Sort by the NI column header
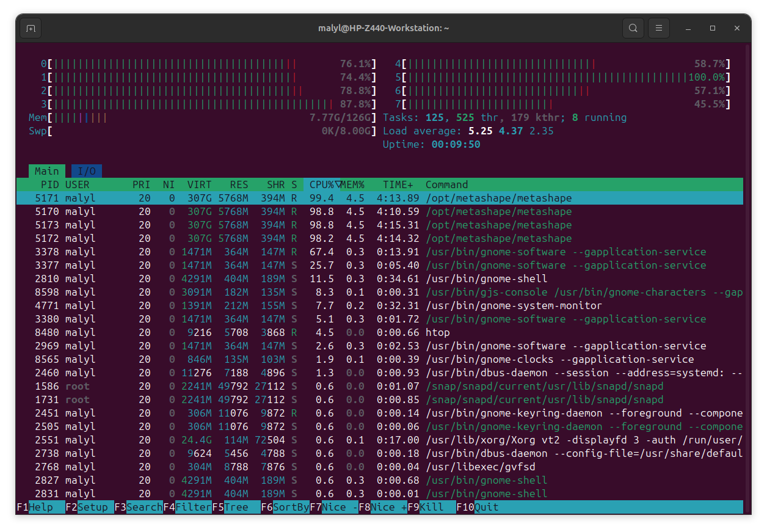The height and width of the screenshot is (532, 767). pyautogui.click(x=169, y=184)
